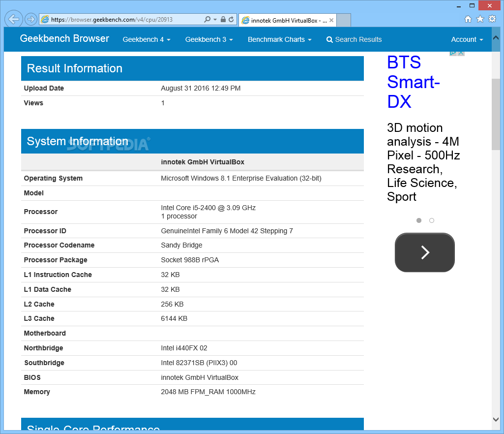Open the BTS Smart-DX ad link
The image size is (504, 434).
414,82
